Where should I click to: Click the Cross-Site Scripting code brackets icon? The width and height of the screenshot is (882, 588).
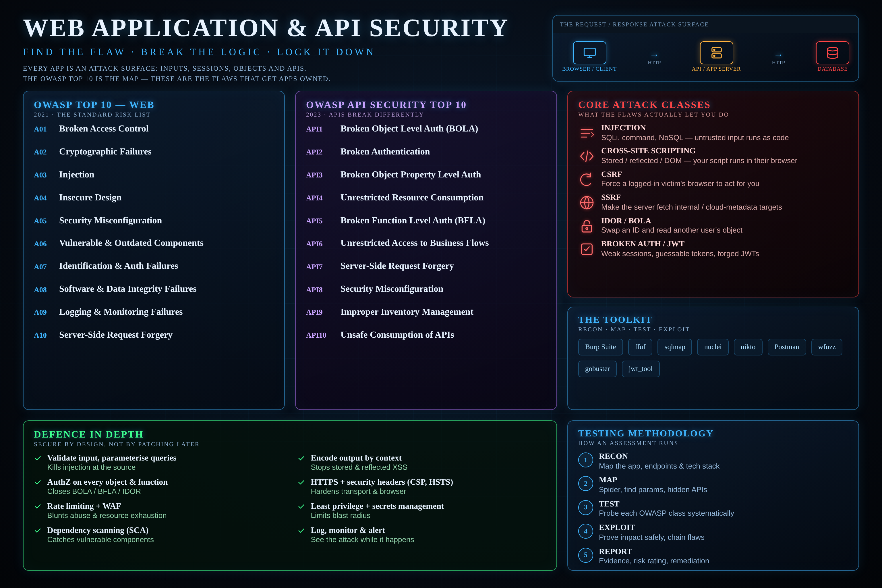[x=587, y=156]
